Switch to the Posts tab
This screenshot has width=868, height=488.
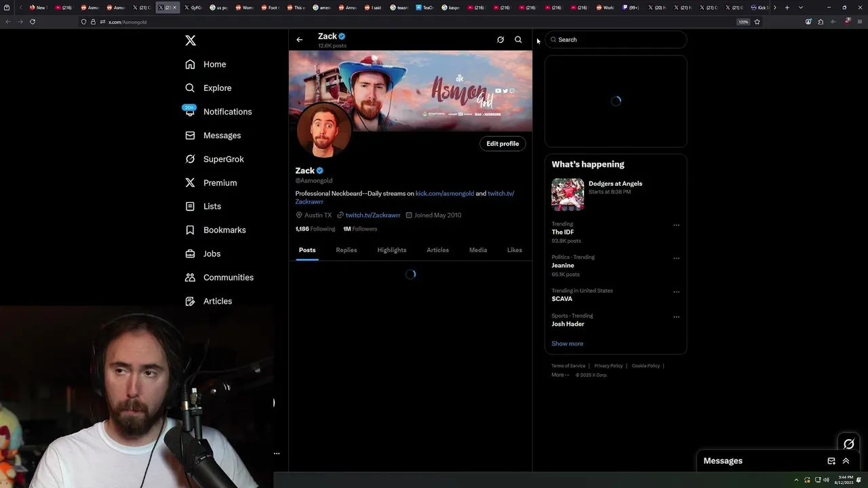[x=307, y=250]
